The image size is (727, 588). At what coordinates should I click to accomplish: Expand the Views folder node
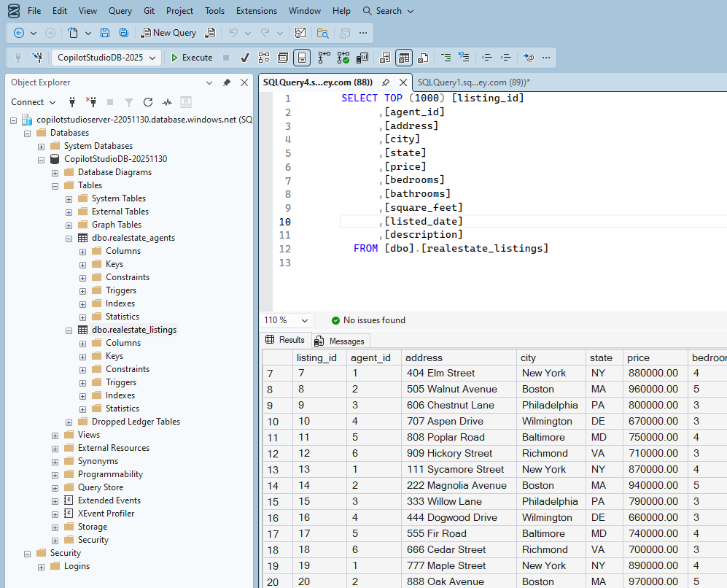pos(55,435)
